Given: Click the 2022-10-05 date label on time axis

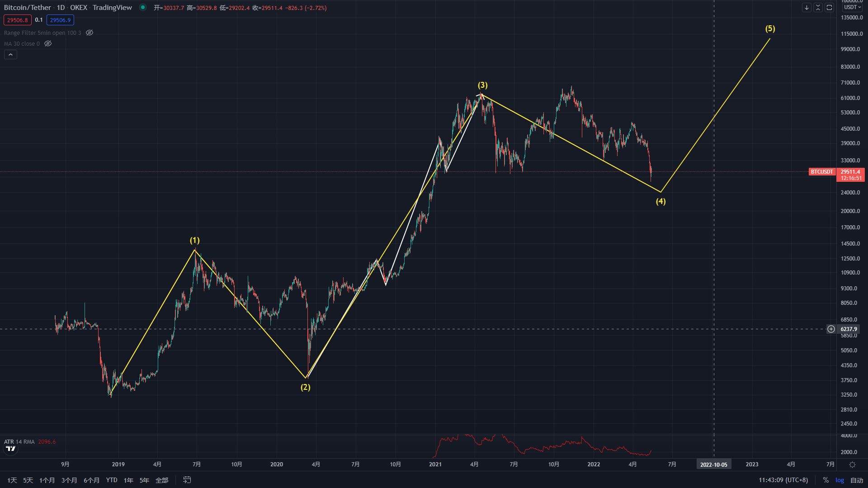Looking at the screenshot, I should pos(713,464).
